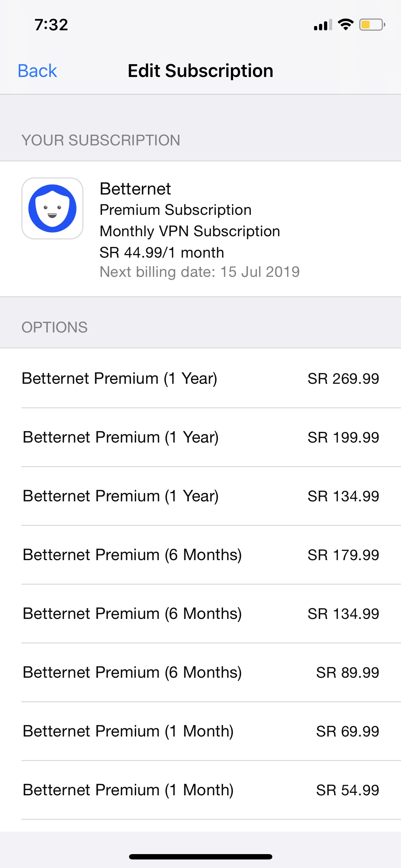Go Back from Edit Subscription
The width and height of the screenshot is (401, 868).
(x=37, y=71)
